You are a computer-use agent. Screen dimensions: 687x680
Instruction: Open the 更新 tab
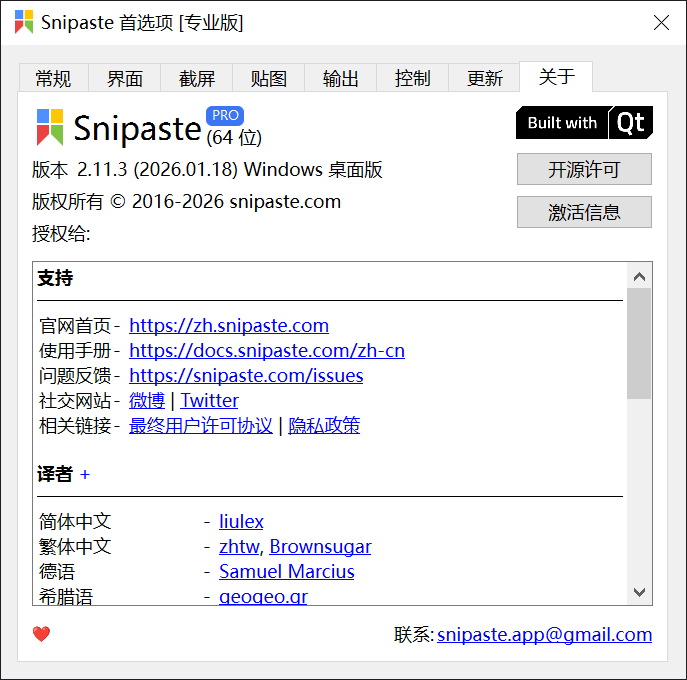pyautogui.click(x=484, y=78)
